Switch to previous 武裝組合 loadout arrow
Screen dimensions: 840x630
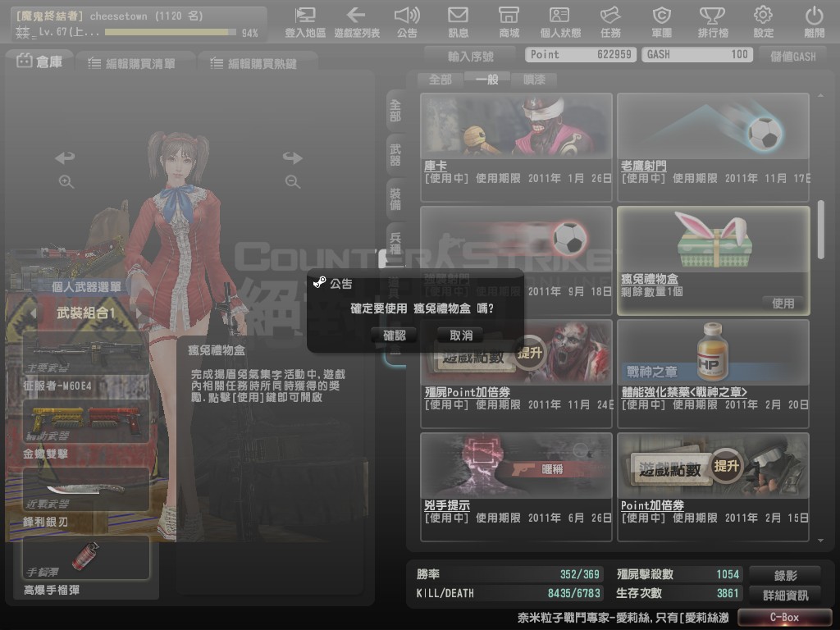point(33,313)
